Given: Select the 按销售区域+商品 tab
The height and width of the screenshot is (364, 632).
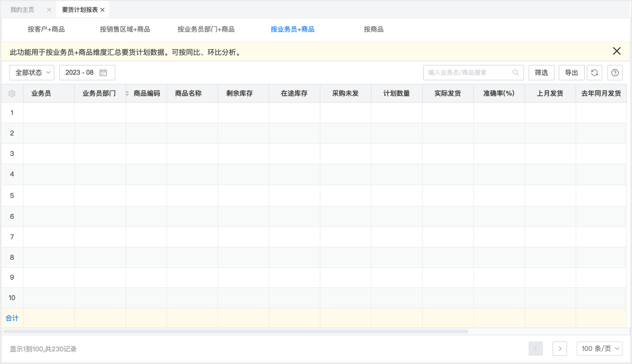Looking at the screenshot, I should (125, 29).
